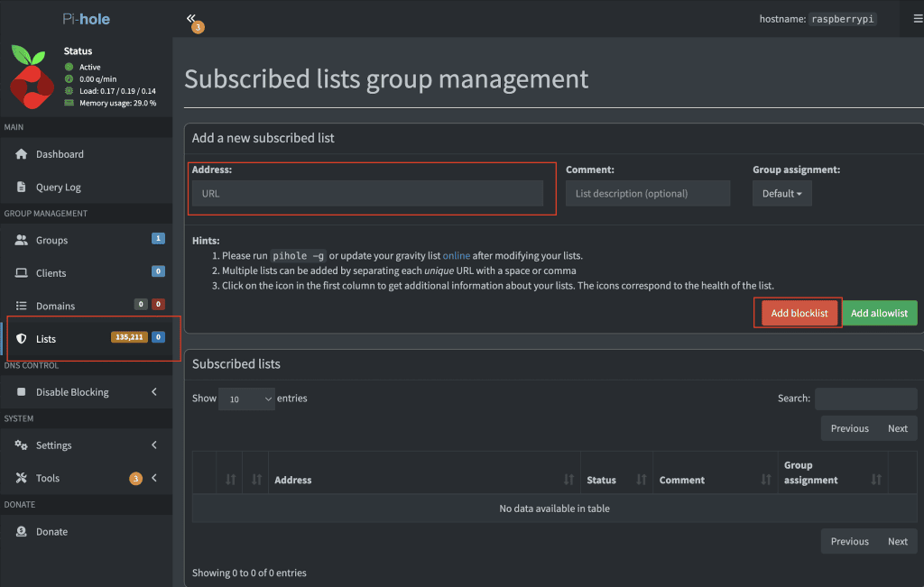Image resolution: width=924 pixels, height=587 pixels.
Task: Click the raspberrypi hostname text
Action: (843, 19)
